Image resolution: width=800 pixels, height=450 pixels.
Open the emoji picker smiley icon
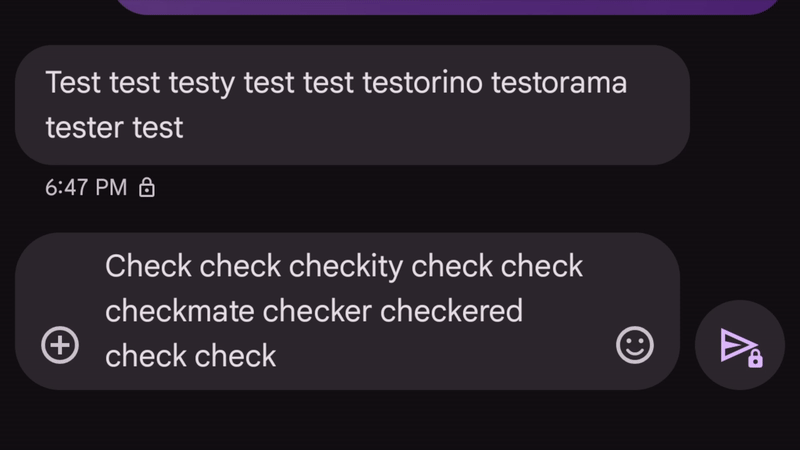click(634, 346)
